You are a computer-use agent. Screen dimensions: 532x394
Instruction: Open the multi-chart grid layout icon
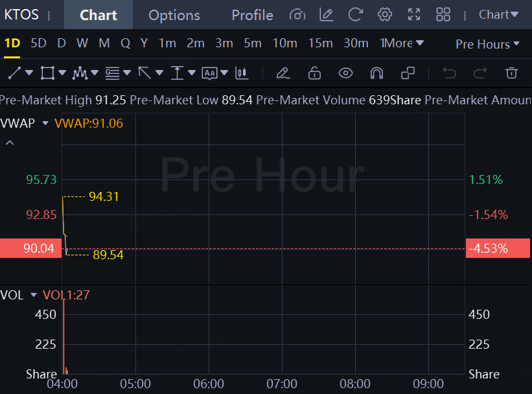[x=443, y=14]
